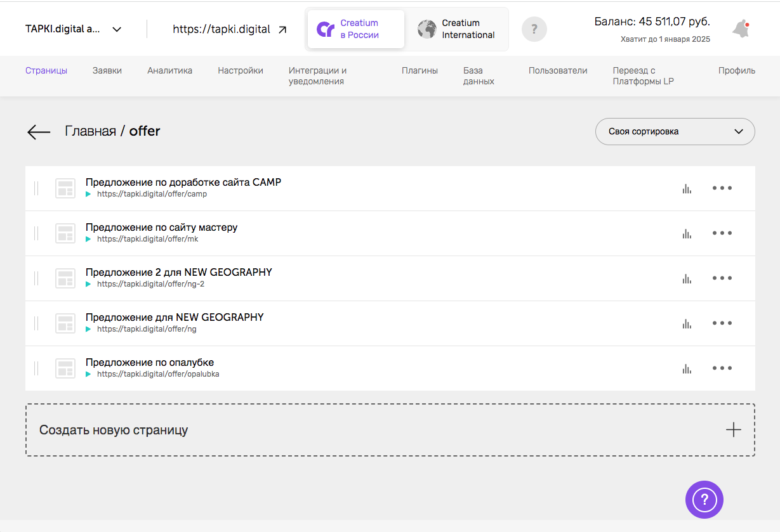Image resolution: width=780 pixels, height=532 pixels.
Task: Open the Аналитика tab
Action: (169, 71)
